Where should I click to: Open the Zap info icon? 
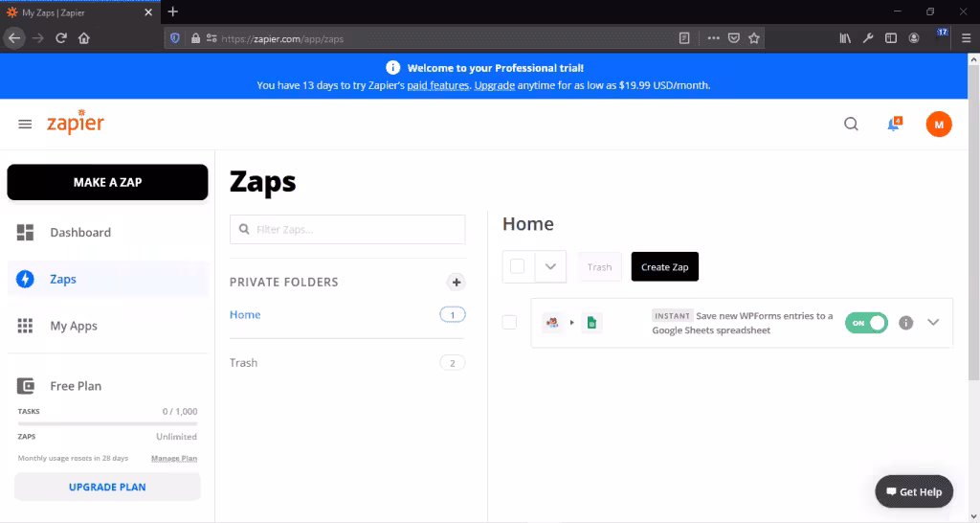[905, 323]
